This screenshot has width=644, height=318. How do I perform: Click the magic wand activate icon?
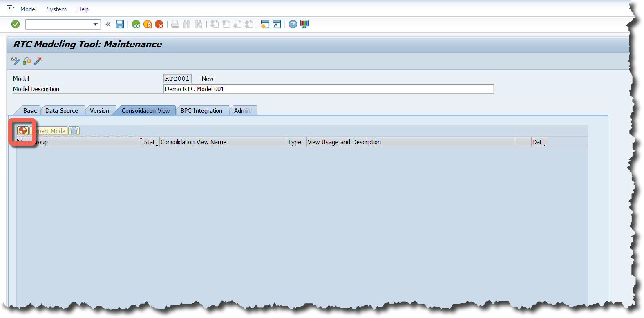click(38, 61)
